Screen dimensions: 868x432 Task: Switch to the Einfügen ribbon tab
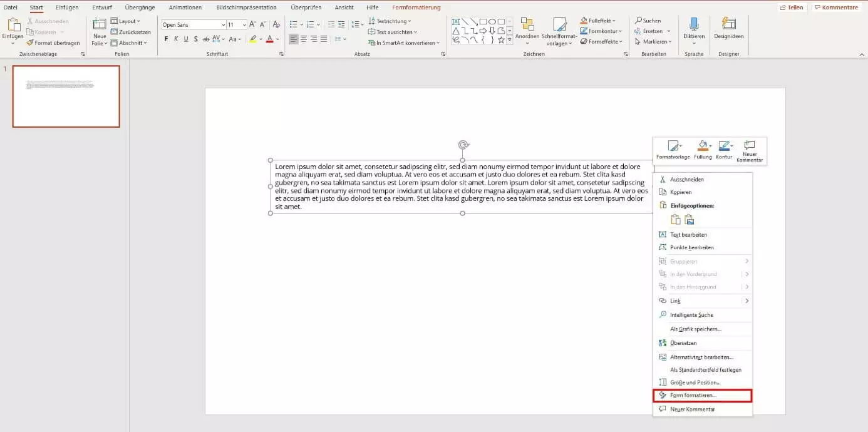[x=67, y=8]
